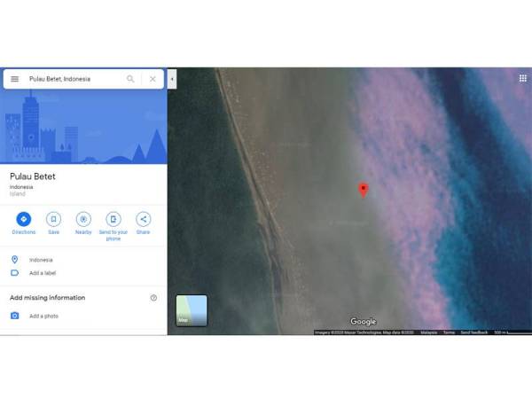Choose Add a photo link
This screenshot has height=399, width=532.
click(x=43, y=316)
